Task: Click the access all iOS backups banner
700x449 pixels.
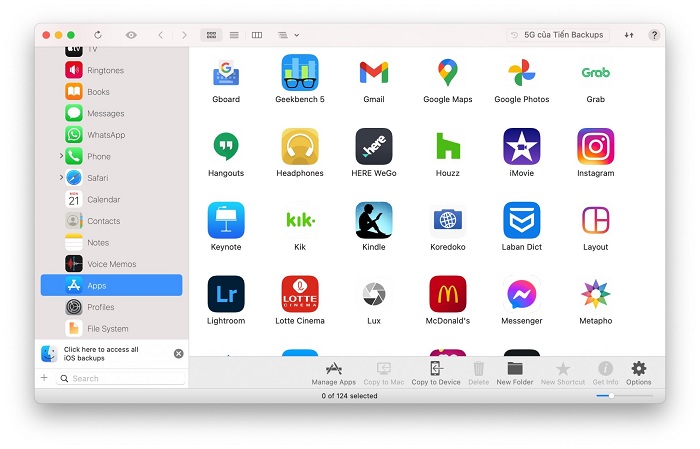Action: click(x=102, y=353)
